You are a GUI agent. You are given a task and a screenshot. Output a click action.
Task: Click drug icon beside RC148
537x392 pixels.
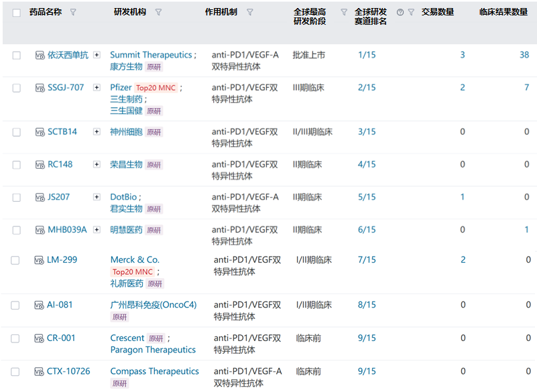[x=40, y=165]
